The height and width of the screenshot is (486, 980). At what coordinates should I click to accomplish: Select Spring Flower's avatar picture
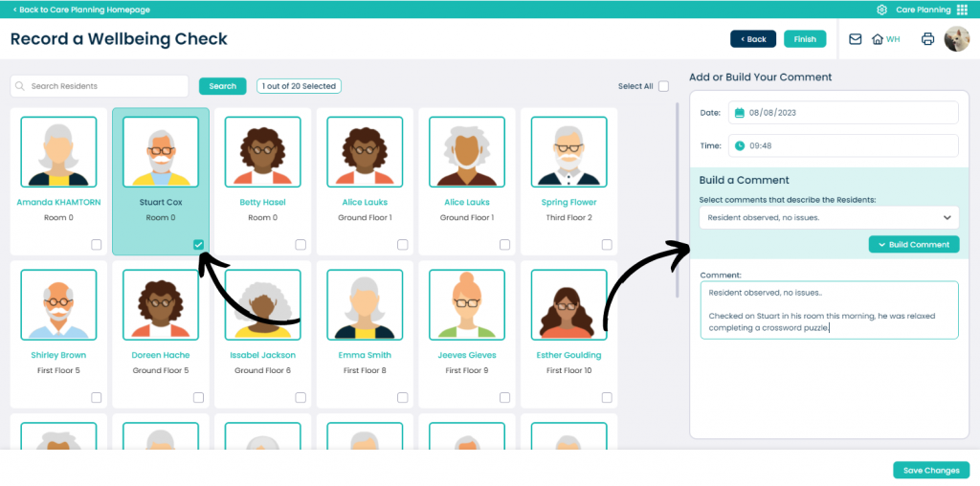568,152
